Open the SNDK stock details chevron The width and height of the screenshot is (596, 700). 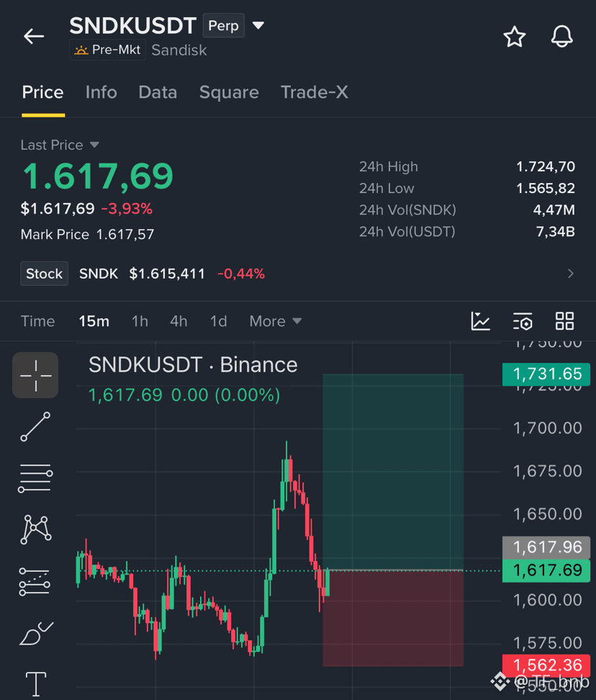click(x=571, y=274)
